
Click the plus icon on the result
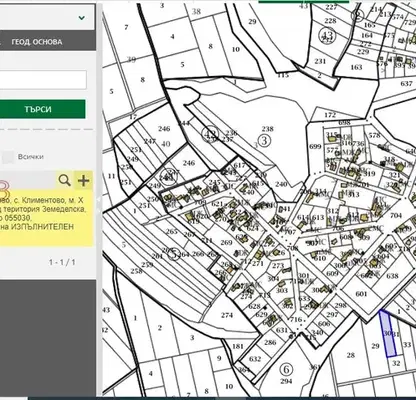coord(83,180)
